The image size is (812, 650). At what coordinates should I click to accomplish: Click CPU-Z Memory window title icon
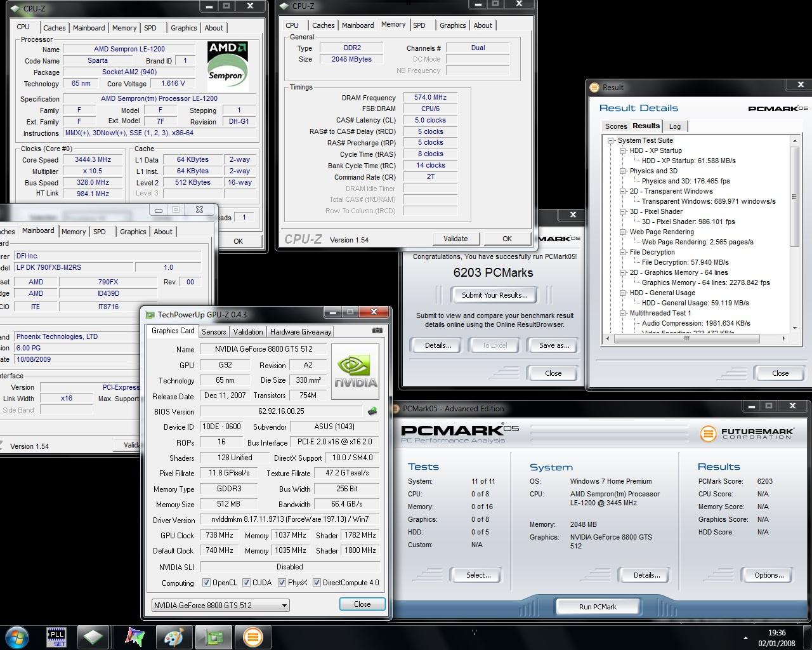[x=284, y=6]
